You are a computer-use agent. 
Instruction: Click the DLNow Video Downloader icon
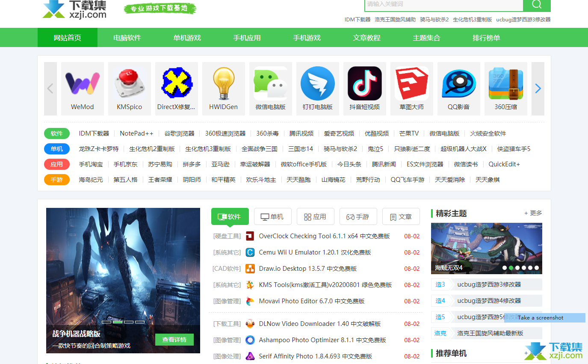click(250, 324)
